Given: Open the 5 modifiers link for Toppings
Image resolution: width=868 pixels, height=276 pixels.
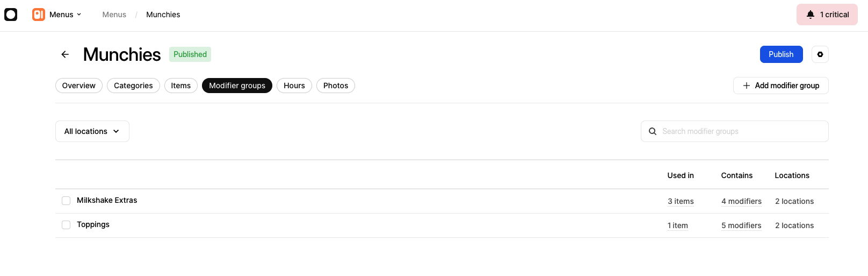Looking at the screenshot, I should pyautogui.click(x=741, y=225).
